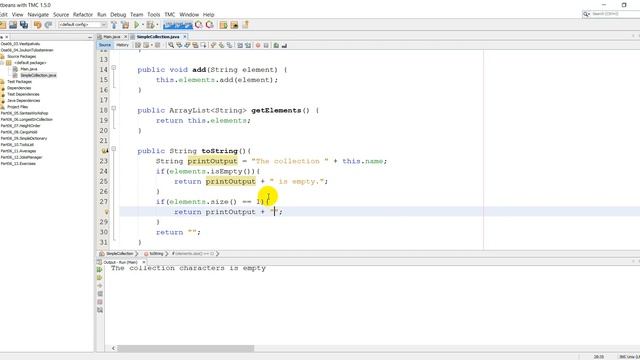
Task: Close the SimpleCollection.java tab
Action: 184,37
